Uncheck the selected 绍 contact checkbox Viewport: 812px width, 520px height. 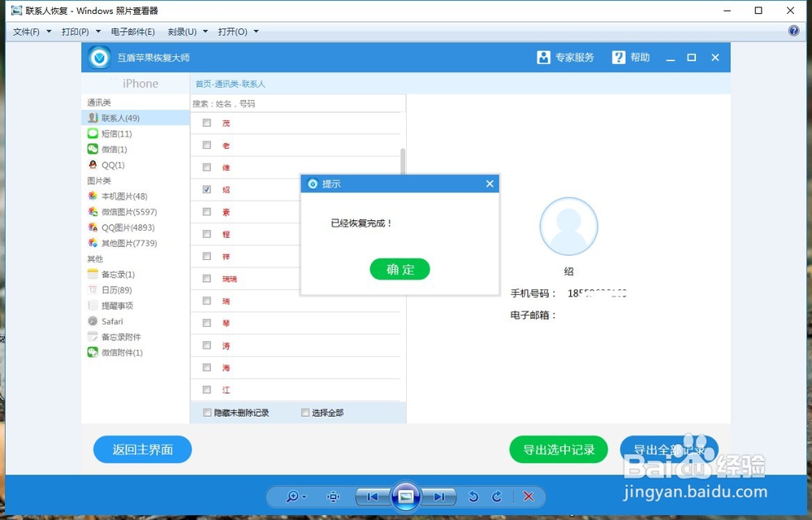pyautogui.click(x=207, y=189)
